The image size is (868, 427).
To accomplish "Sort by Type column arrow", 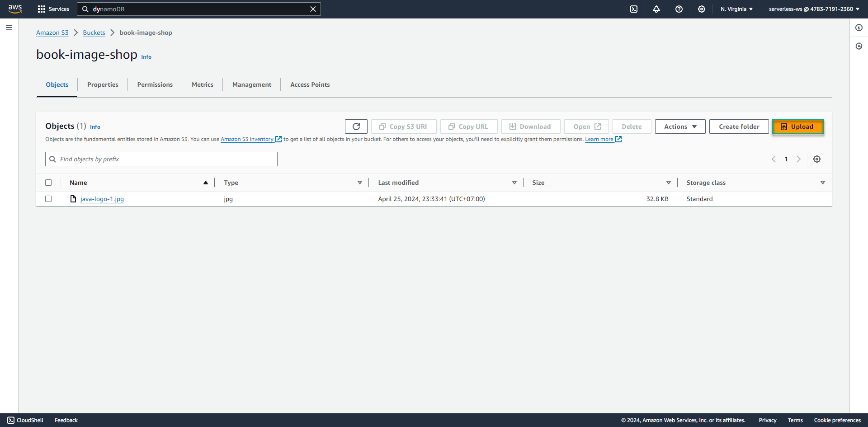I will (x=360, y=183).
